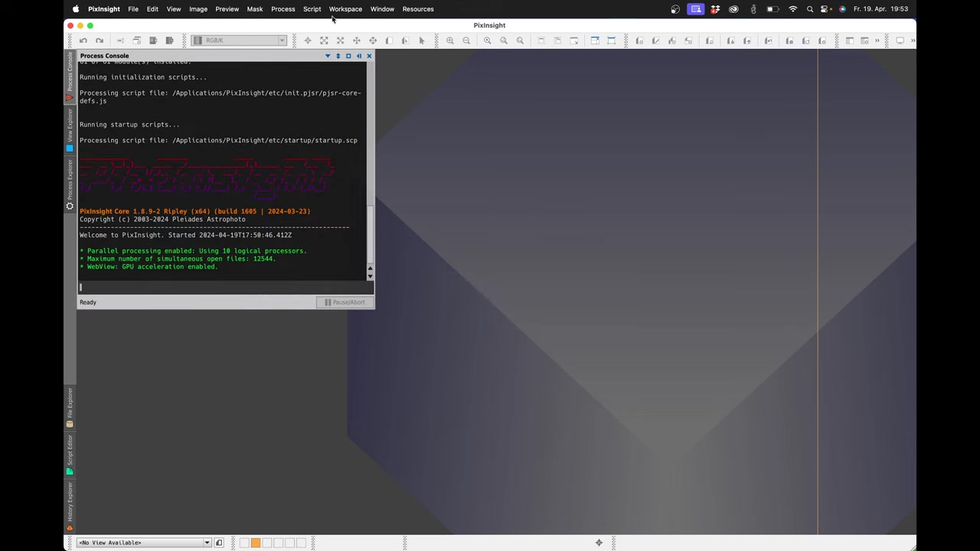Open the Script menu

312,9
